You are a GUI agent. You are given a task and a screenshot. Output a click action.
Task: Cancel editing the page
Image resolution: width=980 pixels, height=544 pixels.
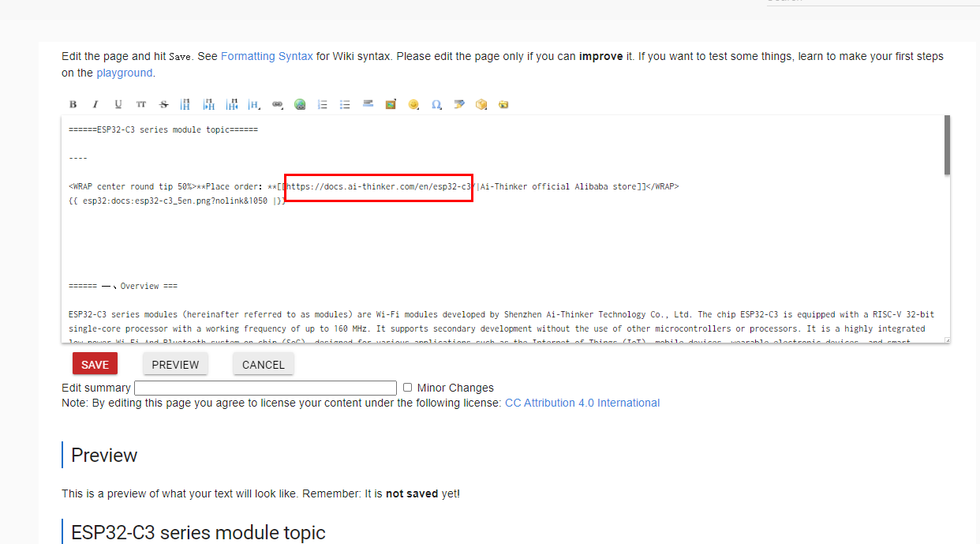(x=264, y=364)
